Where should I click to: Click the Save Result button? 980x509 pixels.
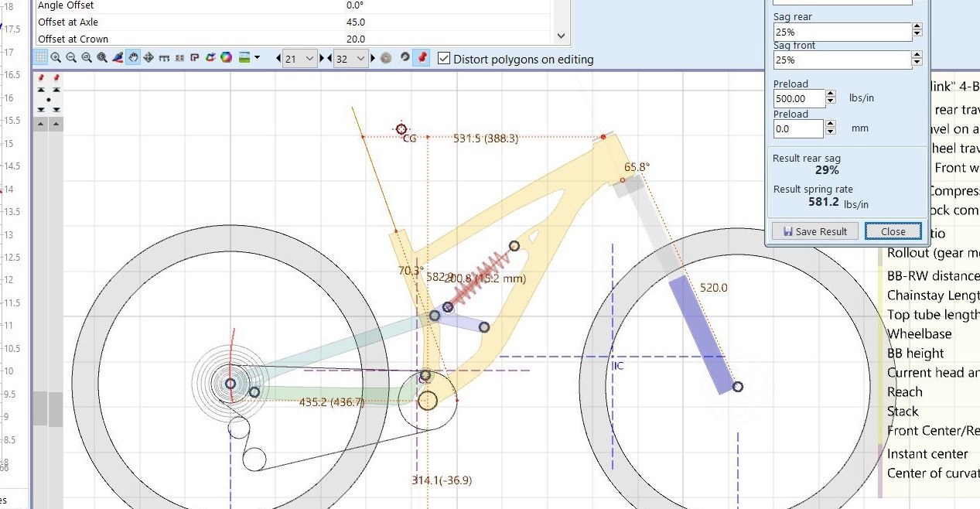click(x=814, y=231)
